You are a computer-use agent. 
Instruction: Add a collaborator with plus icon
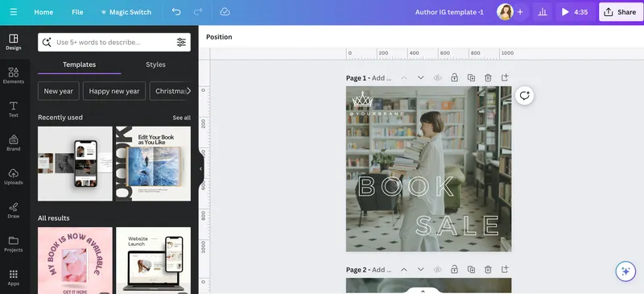click(x=520, y=12)
